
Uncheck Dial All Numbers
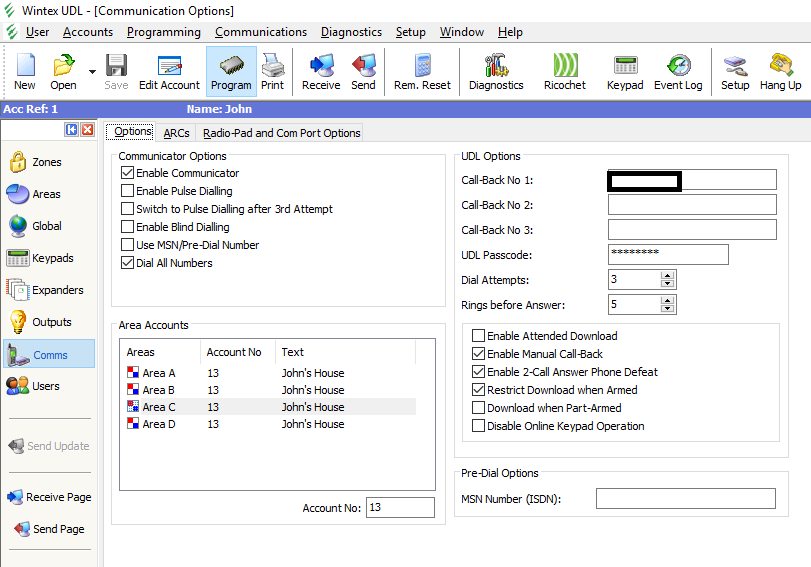pyautogui.click(x=127, y=263)
